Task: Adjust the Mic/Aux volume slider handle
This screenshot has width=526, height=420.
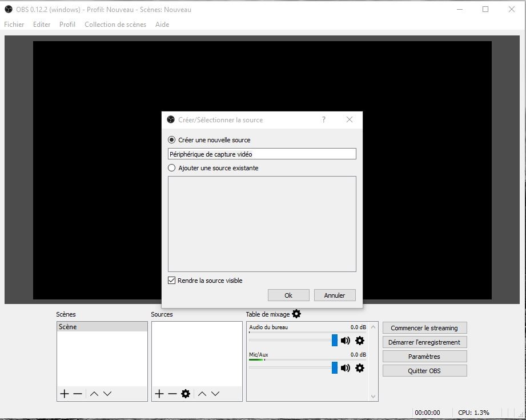Action: coord(335,368)
